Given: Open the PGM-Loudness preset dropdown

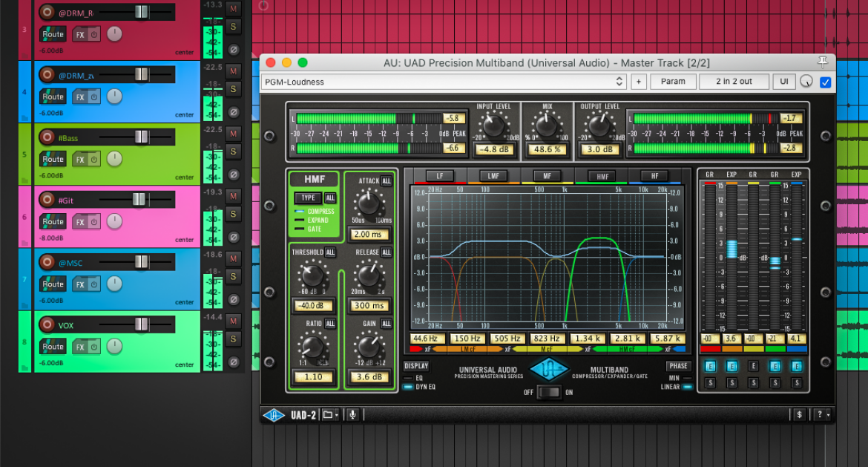Looking at the screenshot, I should (444, 82).
